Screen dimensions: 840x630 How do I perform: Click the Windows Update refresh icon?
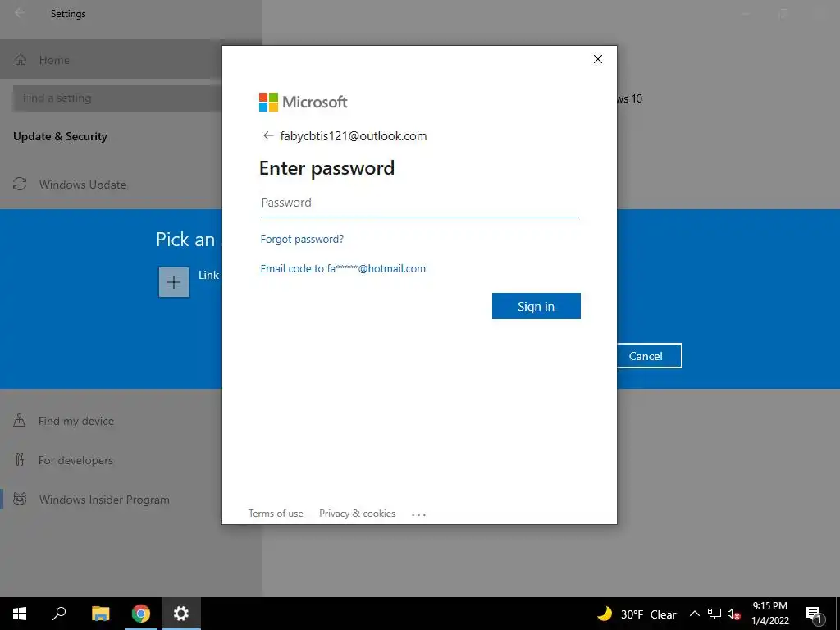[20, 185]
